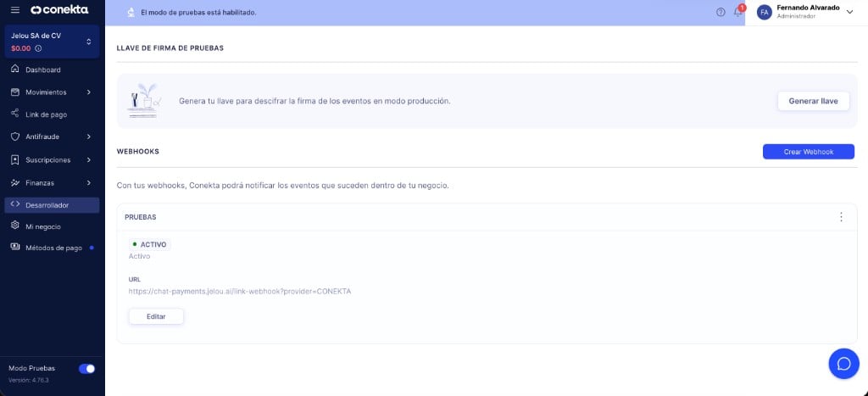Screen dimensions: 868x396
Task: Click the red notification badge
Action: coord(742,8)
